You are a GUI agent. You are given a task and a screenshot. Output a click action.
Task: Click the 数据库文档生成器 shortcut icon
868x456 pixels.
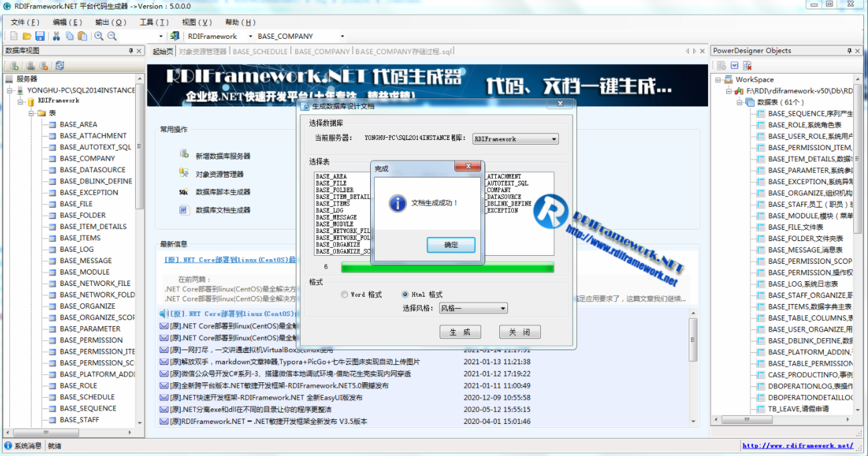[x=184, y=210]
